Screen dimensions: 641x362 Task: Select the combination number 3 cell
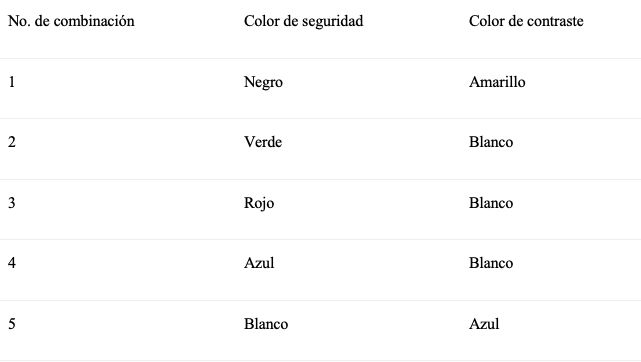point(11,203)
